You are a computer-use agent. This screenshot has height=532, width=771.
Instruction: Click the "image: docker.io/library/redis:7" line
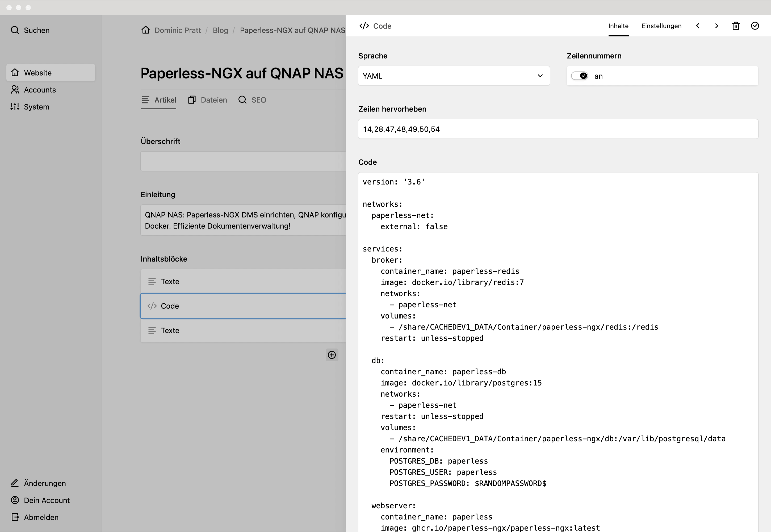coord(452,282)
